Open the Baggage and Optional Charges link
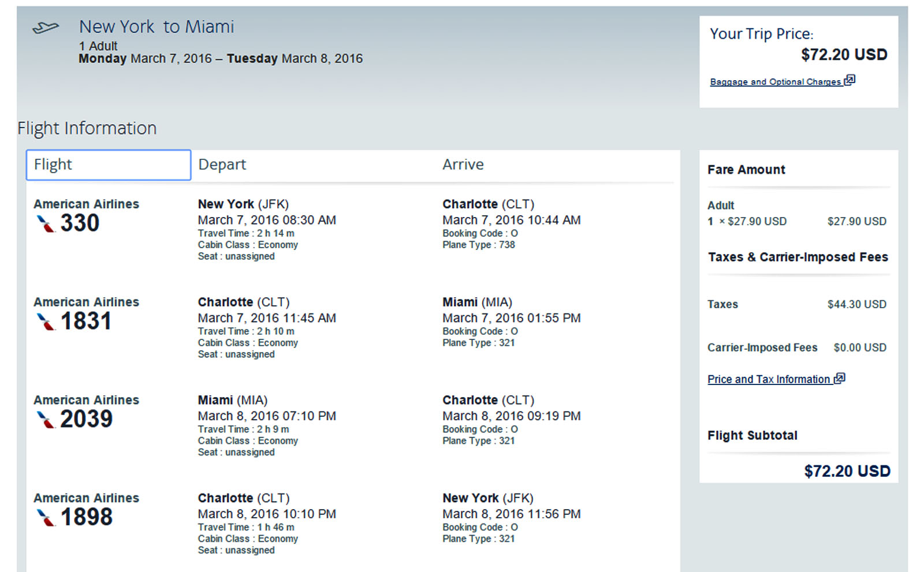The image size is (924, 572). [x=775, y=82]
